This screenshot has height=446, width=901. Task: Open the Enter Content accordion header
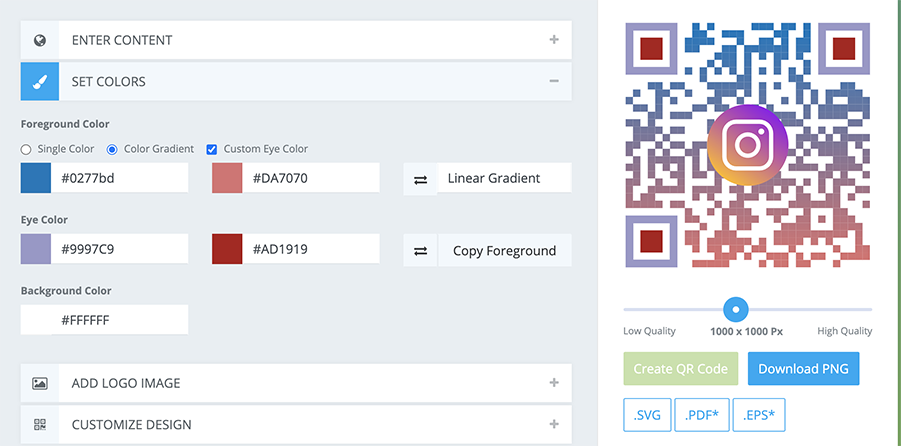pyautogui.click(x=296, y=40)
